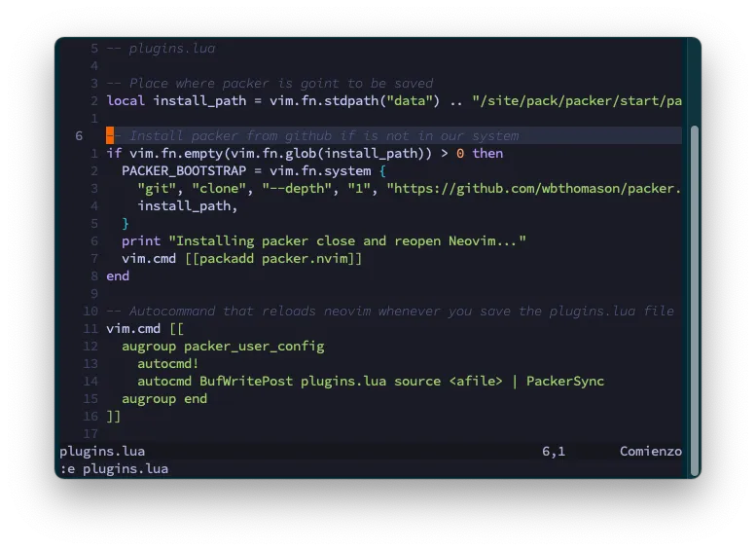
Task: Click the '-- plugins.lua' comment line
Action: [162, 49]
